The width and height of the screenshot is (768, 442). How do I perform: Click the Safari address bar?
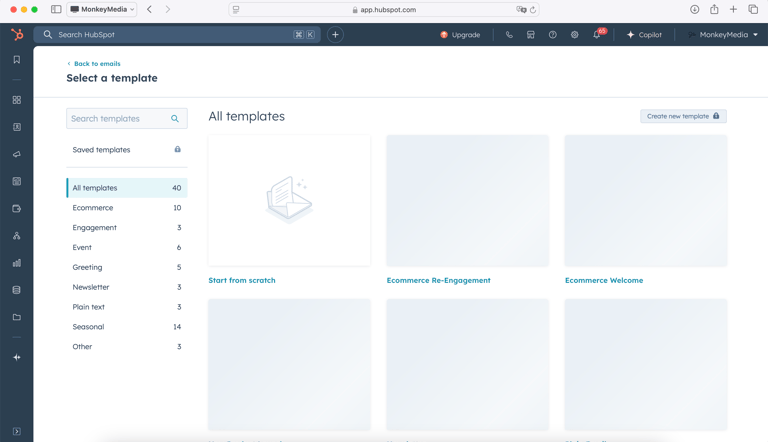click(384, 9)
